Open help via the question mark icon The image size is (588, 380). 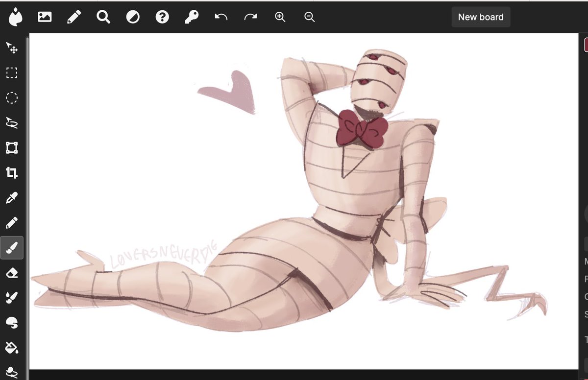click(x=162, y=17)
